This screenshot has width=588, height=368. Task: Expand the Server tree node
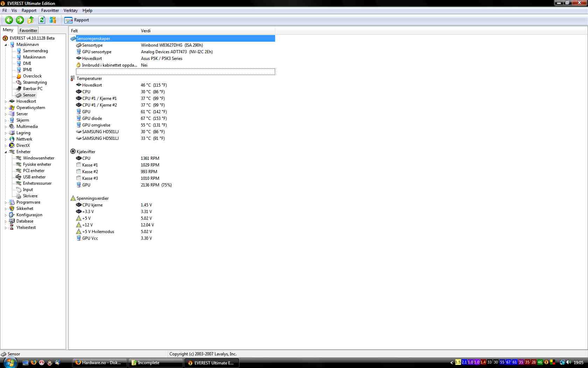[6, 114]
